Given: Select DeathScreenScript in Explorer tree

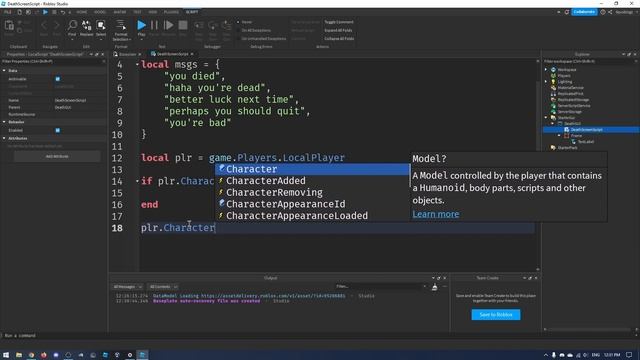Looking at the screenshot, I should tap(587, 130).
